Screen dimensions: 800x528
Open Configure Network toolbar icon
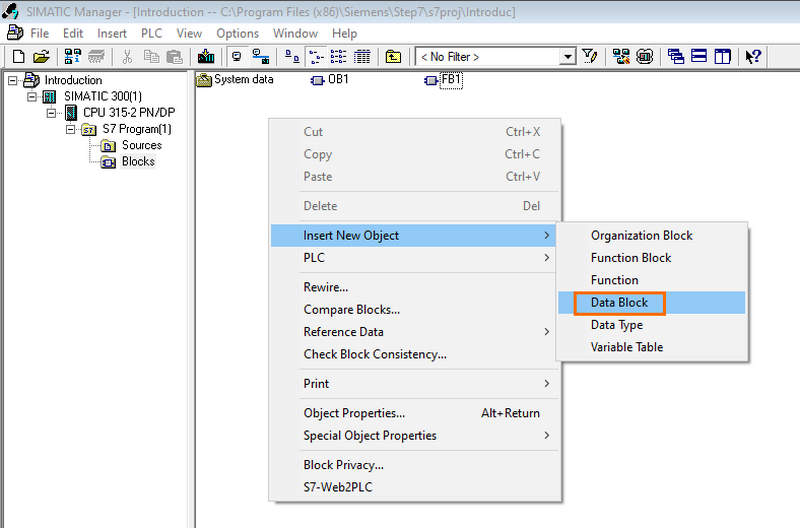click(x=621, y=56)
